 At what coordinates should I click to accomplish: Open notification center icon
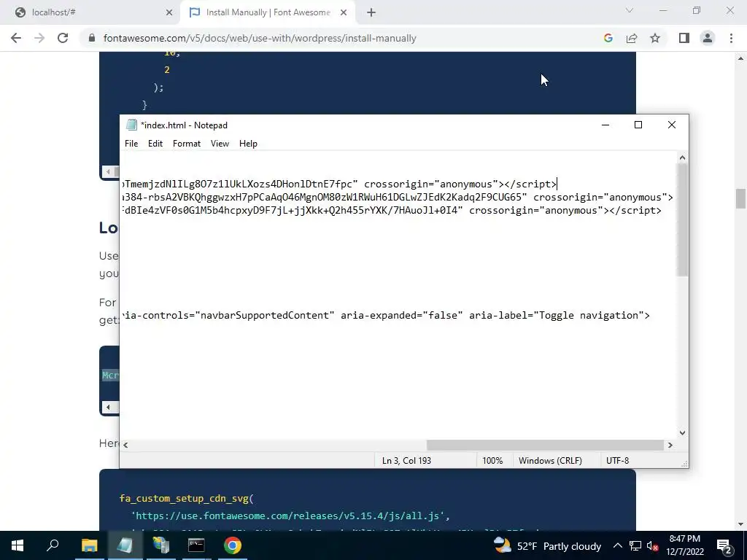coord(724,545)
